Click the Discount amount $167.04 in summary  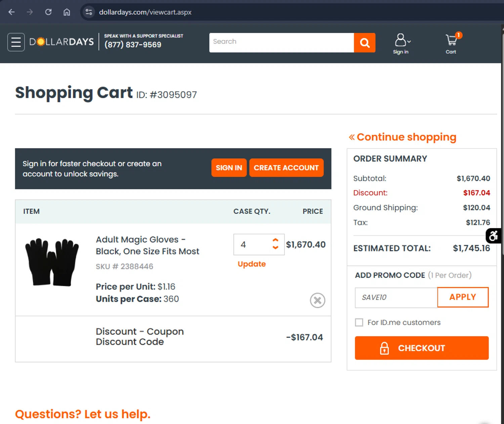tap(476, 193)
